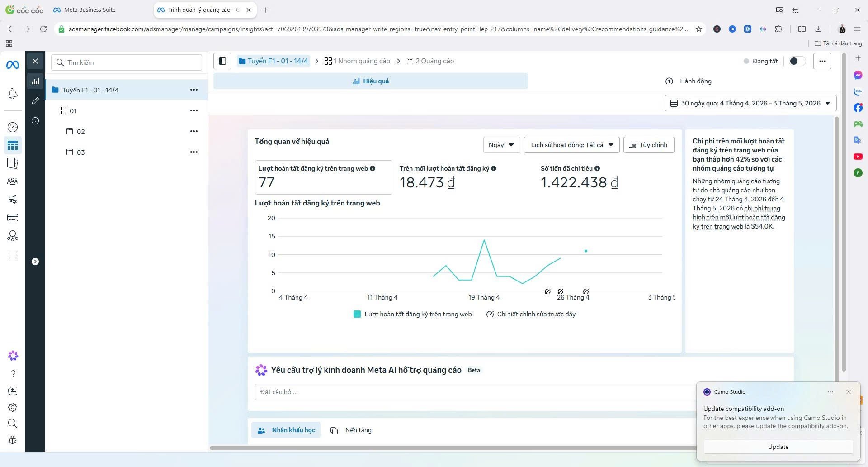Image resolution: width=868 pixels, height=467 pixels.
Task: Open the news feed icon above settings
Action: (13, 391)
